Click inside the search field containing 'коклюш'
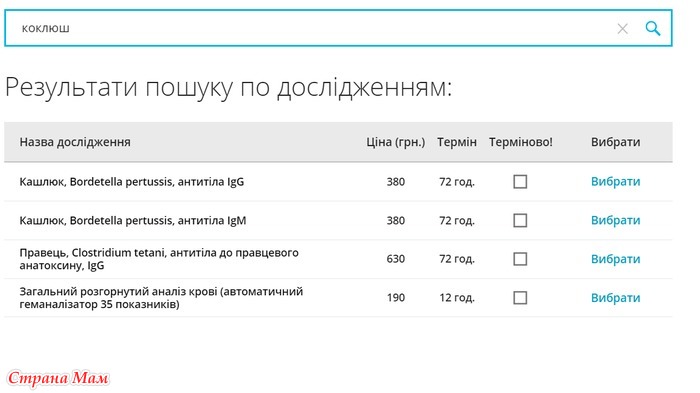Screen dimensions: 700x393 pyautogui.click(x=312, y=29)
